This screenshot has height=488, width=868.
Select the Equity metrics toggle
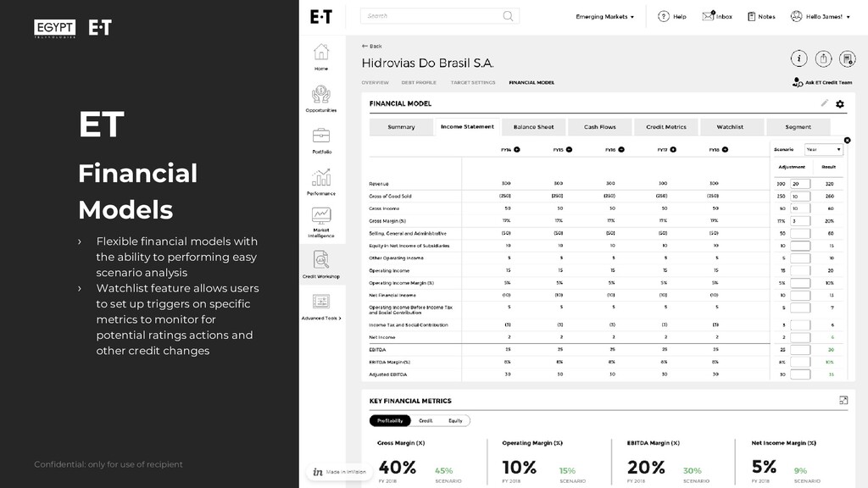[x=455, y=420]
